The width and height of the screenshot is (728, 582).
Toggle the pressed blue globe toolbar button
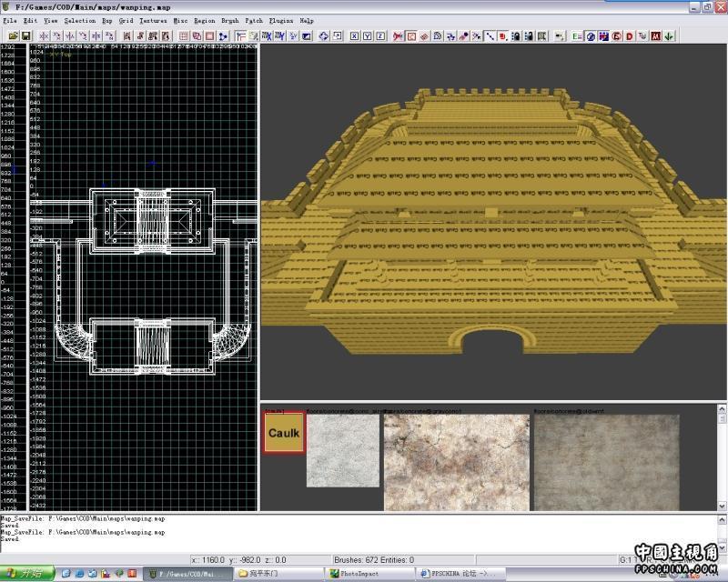pos(591,36)
